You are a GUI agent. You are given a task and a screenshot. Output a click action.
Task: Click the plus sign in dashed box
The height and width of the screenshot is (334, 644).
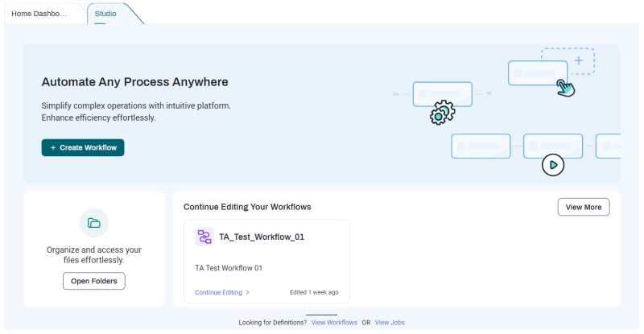(578, 60)
